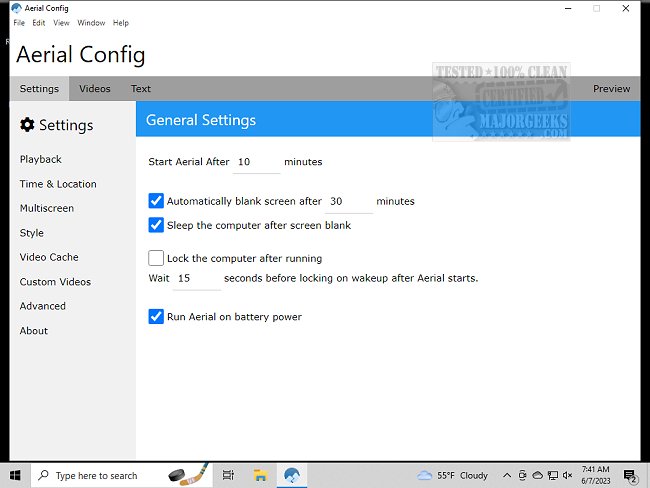Screen dimensions: 650x488
Task: Click the Aerial app icon in taskbar
Action: [x=292, y=476]
